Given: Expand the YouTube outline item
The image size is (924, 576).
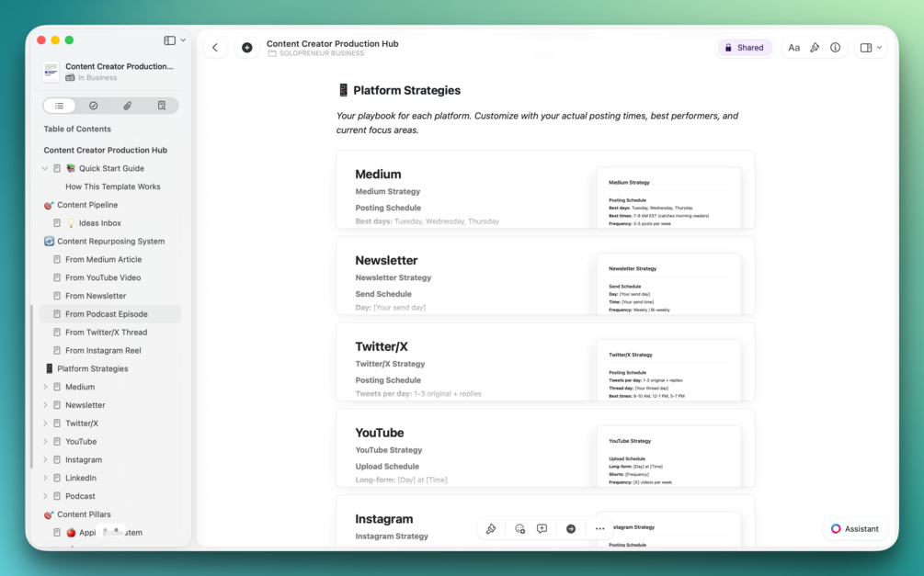Looking at the screenshot, I should [45, 442].
